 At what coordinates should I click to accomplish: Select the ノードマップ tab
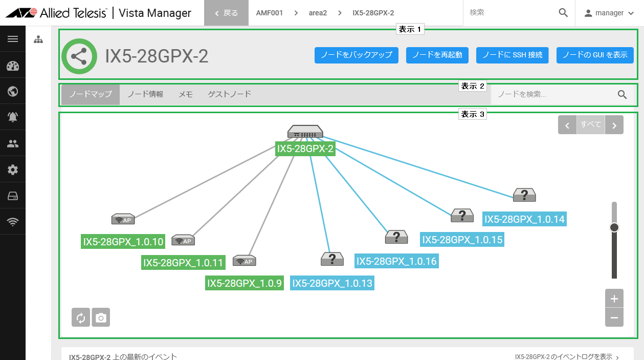91,94
